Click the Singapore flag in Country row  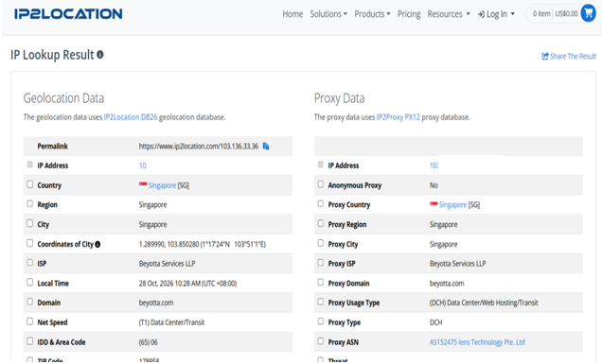pos(143,185)
